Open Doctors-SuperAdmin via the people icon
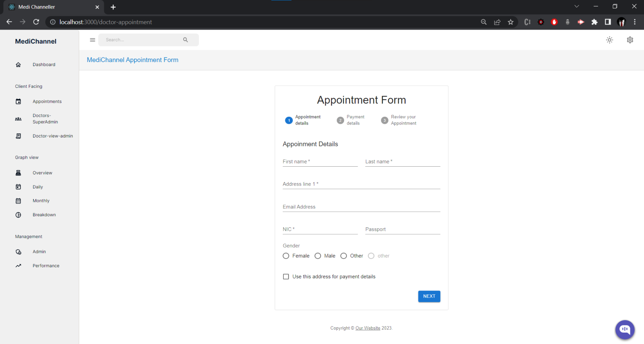 point(18,119)
